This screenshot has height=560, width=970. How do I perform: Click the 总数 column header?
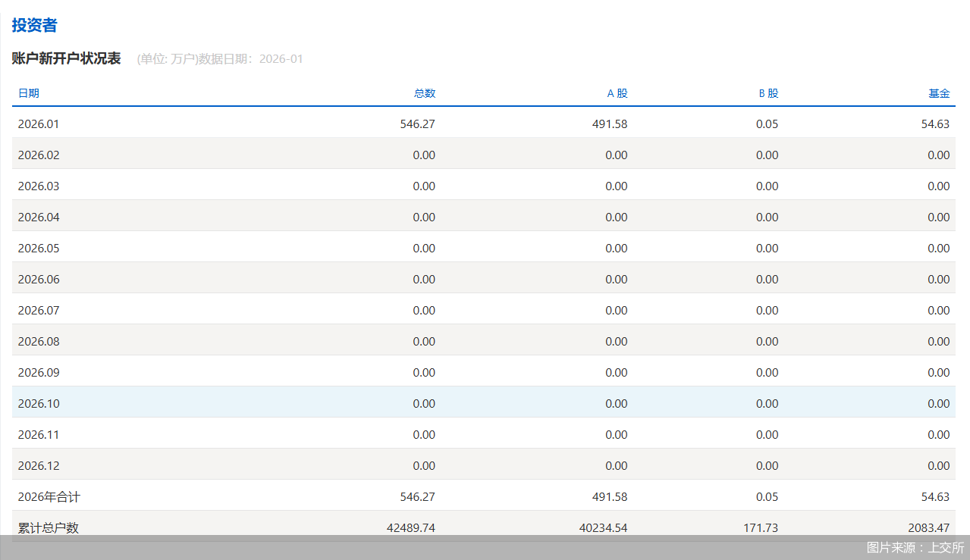click(x=425, y=93)
